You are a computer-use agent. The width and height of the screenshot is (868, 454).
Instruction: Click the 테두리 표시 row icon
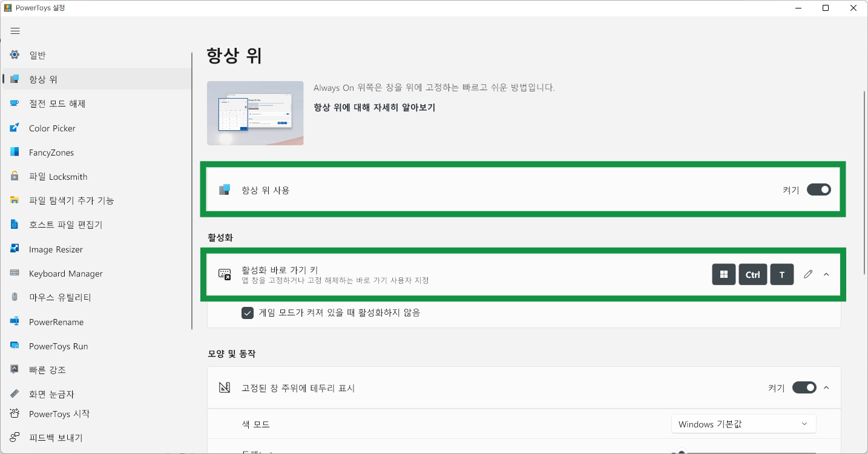tap(225, 387)
